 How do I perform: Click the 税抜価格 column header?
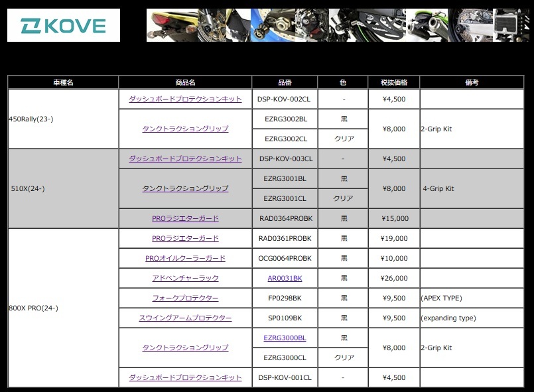point(394,82)
